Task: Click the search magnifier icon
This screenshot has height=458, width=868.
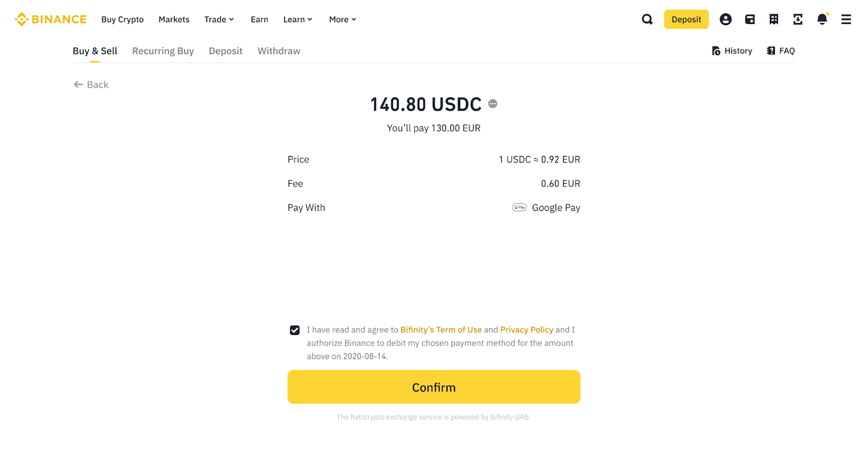Action: 647,20
